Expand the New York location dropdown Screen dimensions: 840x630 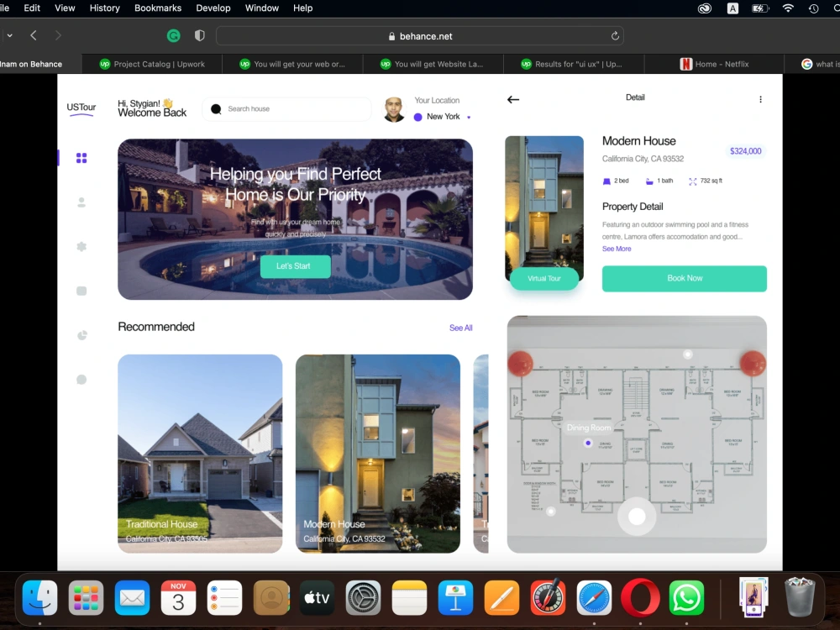469,117
